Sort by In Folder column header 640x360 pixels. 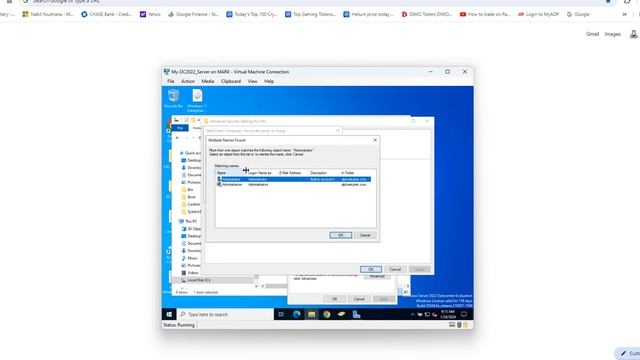357,173
